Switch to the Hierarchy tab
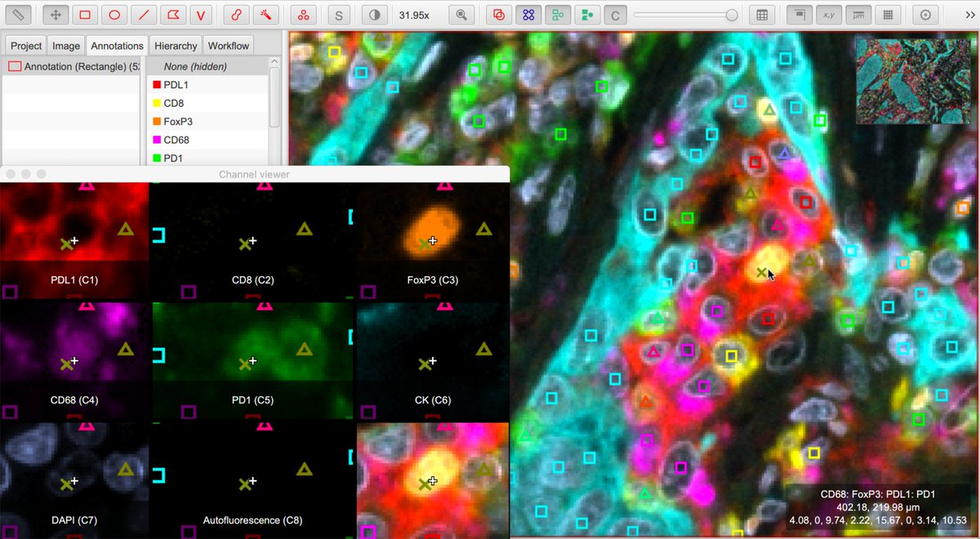This screenshot has width=980, height=539. (x=175, y=45)
